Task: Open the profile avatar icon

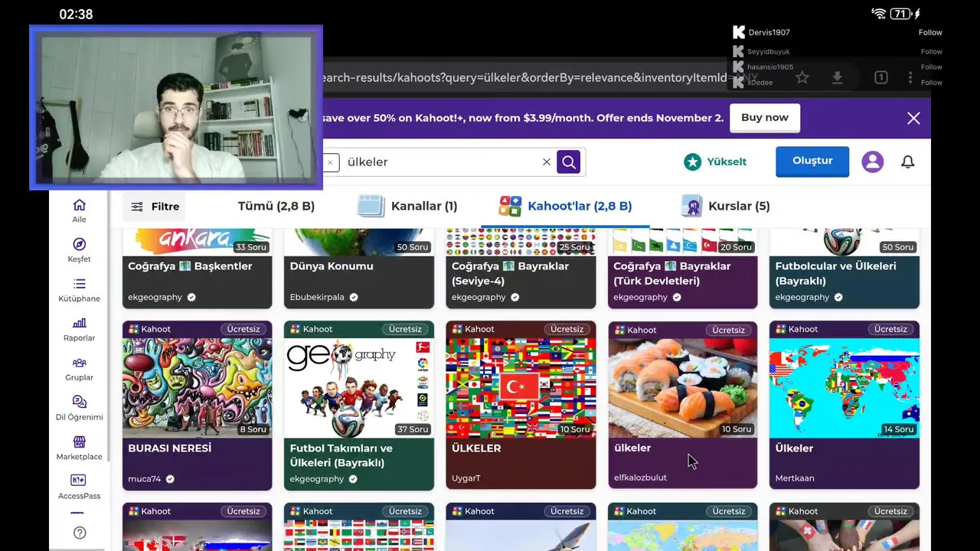Action: click(x=873, y=161)
